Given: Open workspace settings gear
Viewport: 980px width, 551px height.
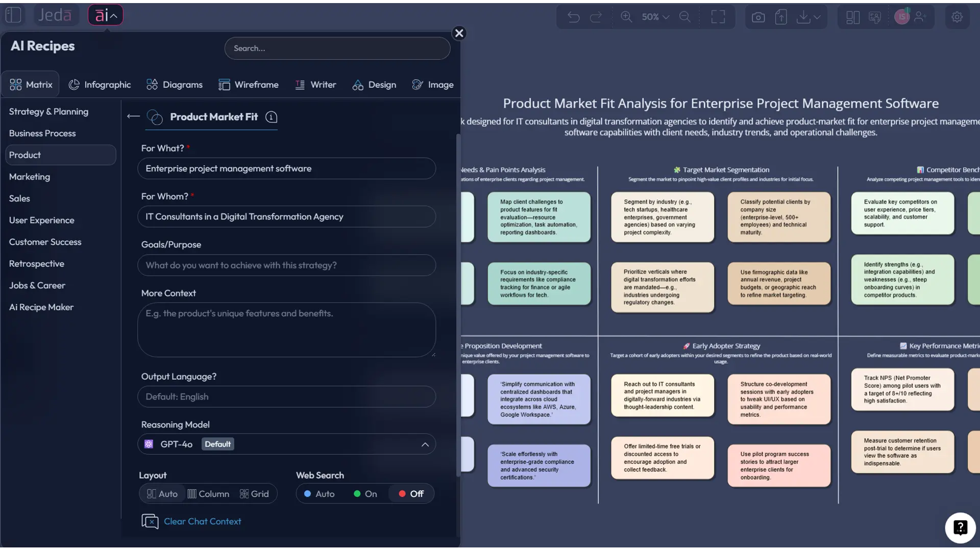Looking at the screenshot, I should coord(957,16).
